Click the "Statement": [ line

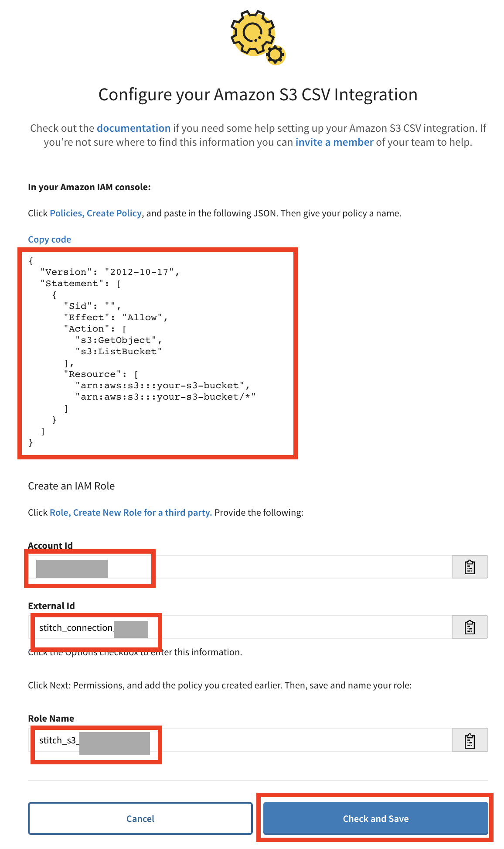[81, 284]
